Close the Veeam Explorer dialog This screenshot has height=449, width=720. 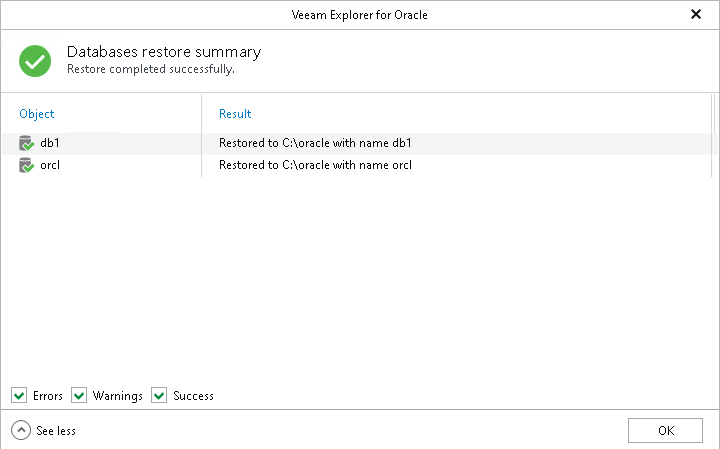(x=696, y=15)
